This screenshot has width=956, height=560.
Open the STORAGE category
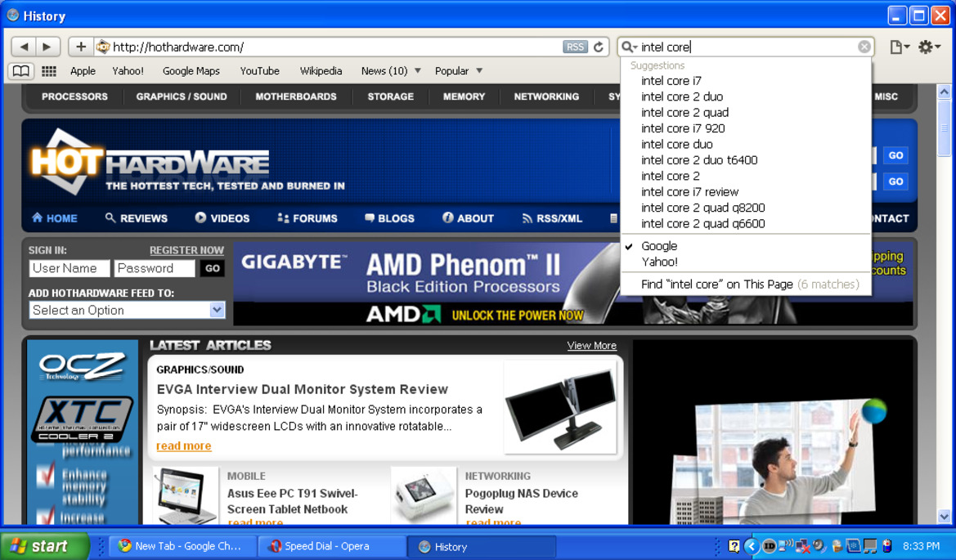point(390,96)
